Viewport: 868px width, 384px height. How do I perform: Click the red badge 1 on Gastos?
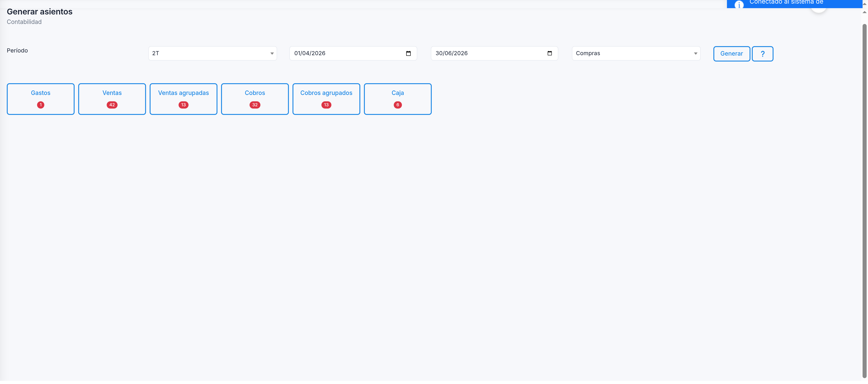(x=40, y=105)
